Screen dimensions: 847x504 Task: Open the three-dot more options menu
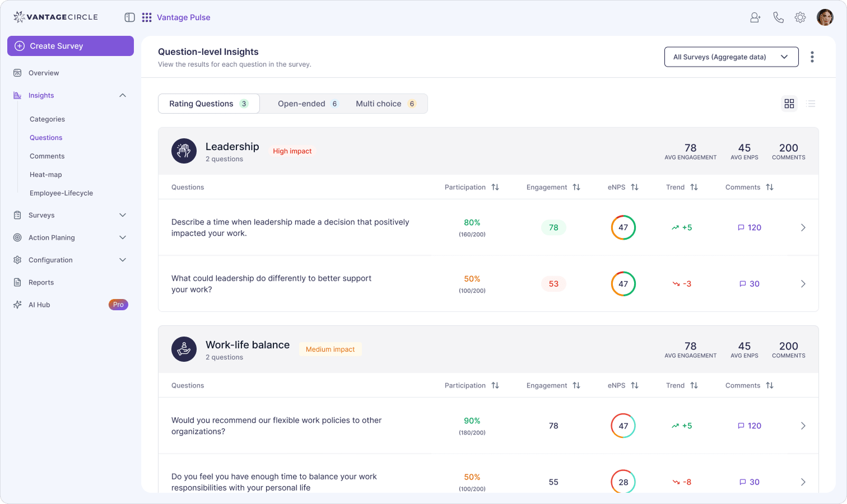tap(812, 57)
